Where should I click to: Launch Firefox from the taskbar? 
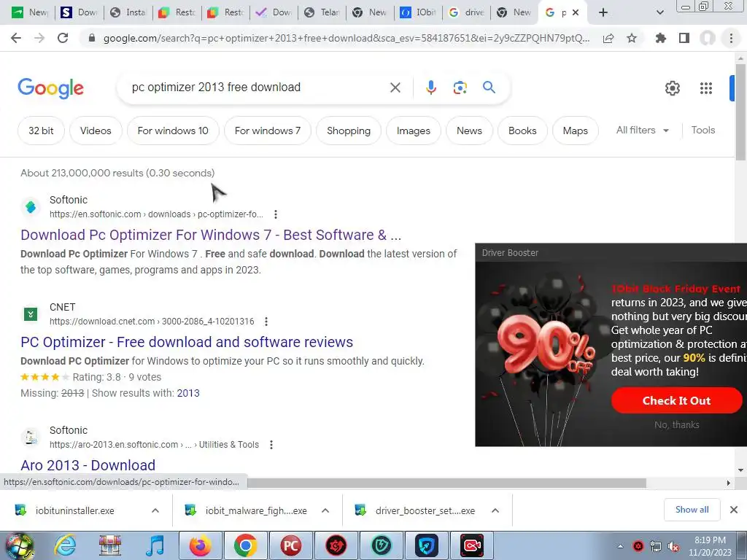(x=200, y=545)
